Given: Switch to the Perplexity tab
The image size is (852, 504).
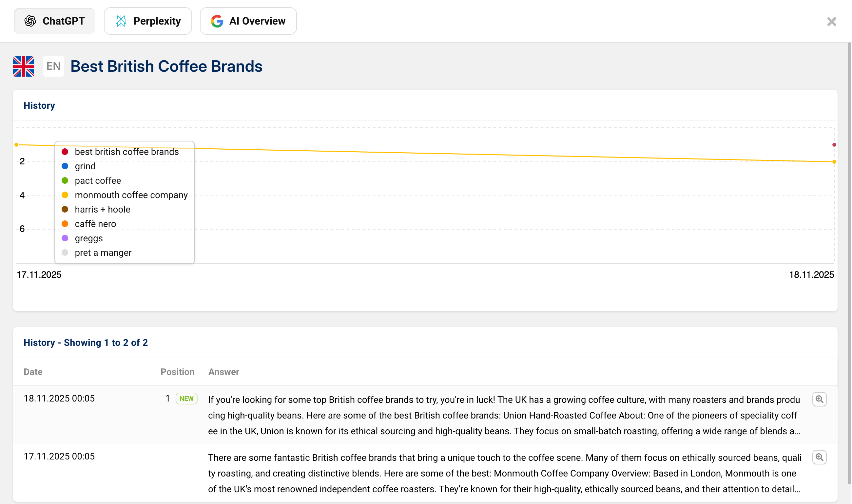Looking at the screenshot, I should click(x=148, y=21).
